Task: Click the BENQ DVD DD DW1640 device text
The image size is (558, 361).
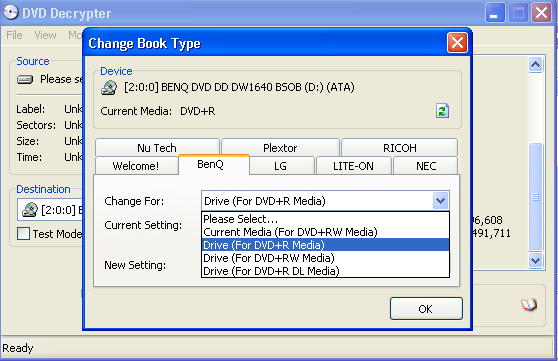Action: click(x=239, y=87)
